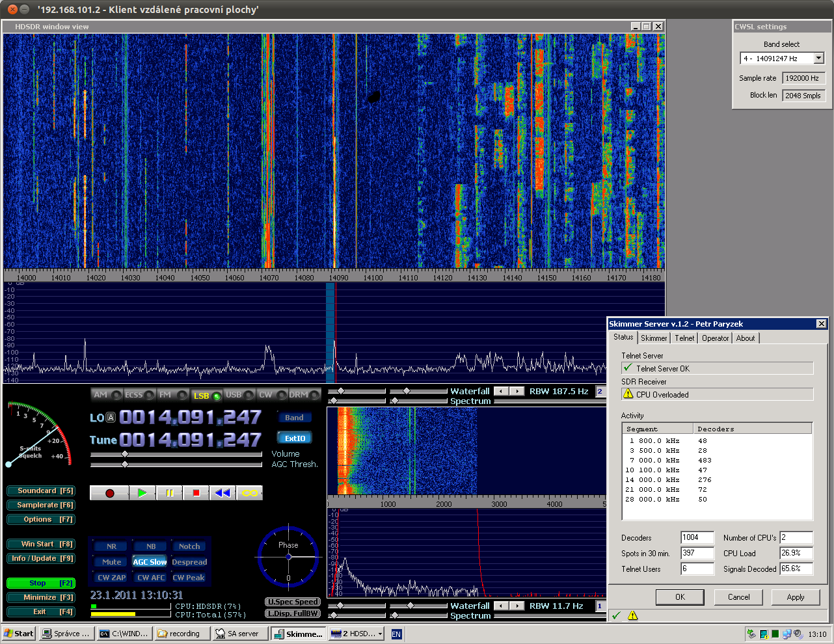Screen dimensions: 834x644
Task: Click activity row 14 000.0 kHz
Action: [x=717, y=480]
